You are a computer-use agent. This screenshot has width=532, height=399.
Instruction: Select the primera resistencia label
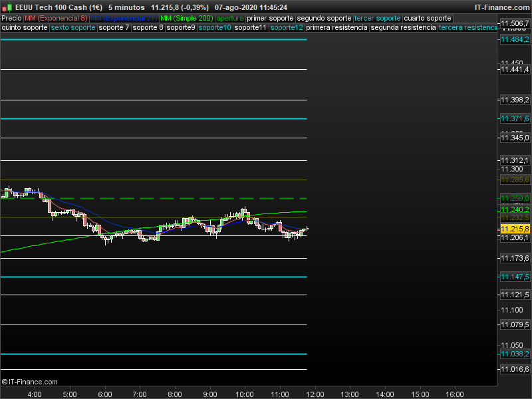pos(338,28)
